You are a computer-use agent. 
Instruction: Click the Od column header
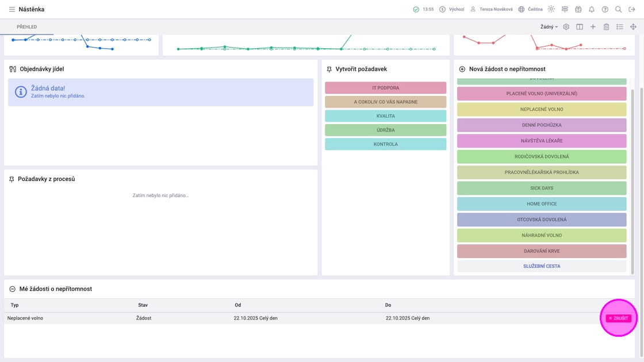coord(238,305)
